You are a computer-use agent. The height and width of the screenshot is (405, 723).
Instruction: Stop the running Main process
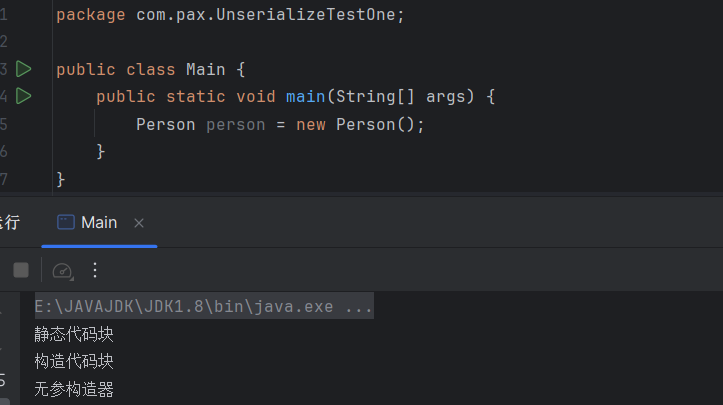(21, 270)
